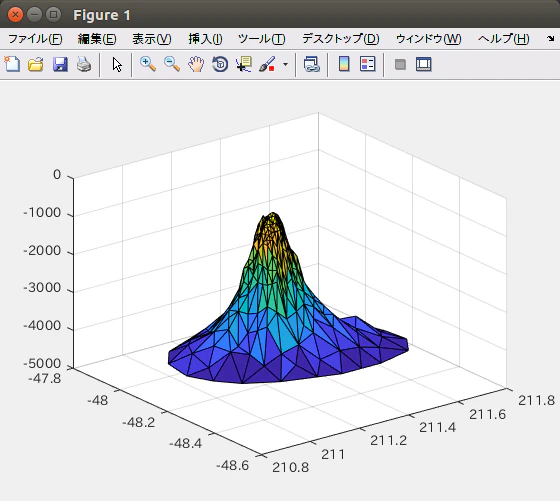Open the ツール(T) menu
Screen dimensions: 560x501
point(261,39)
